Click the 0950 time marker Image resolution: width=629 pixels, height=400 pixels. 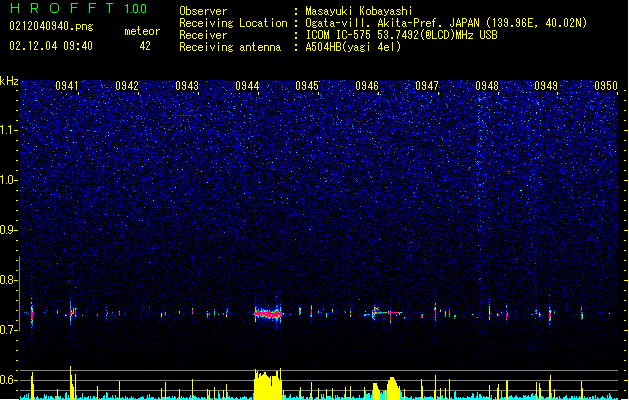coord(606,86)
